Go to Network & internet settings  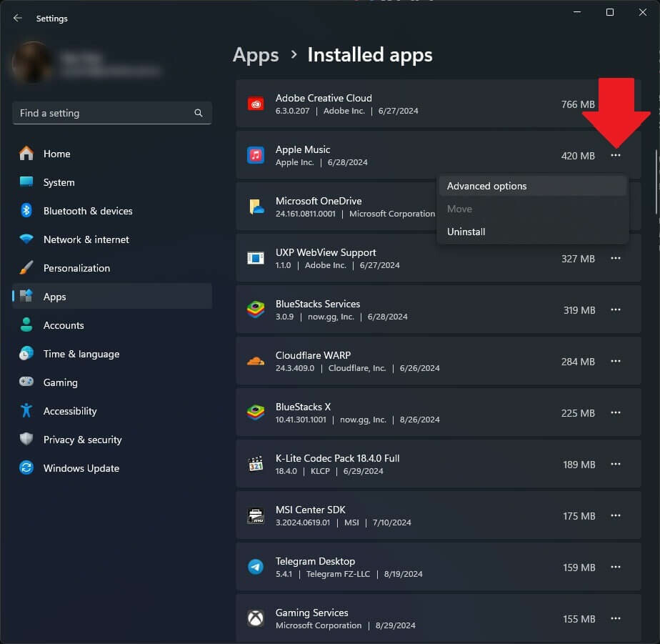pos(112,239)
